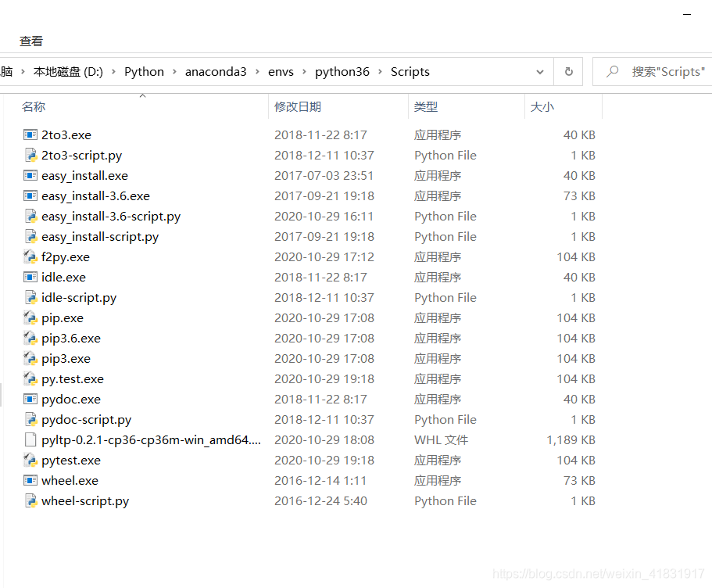Click the search magnifier icon

[613, 71]
